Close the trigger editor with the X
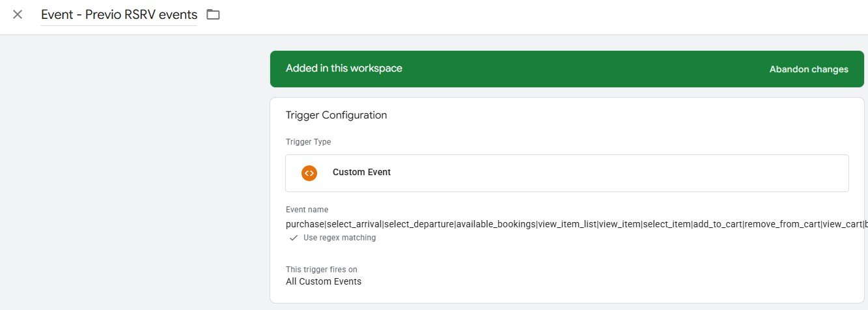Screen dimensions: 868x310 [x=18, y=14]
